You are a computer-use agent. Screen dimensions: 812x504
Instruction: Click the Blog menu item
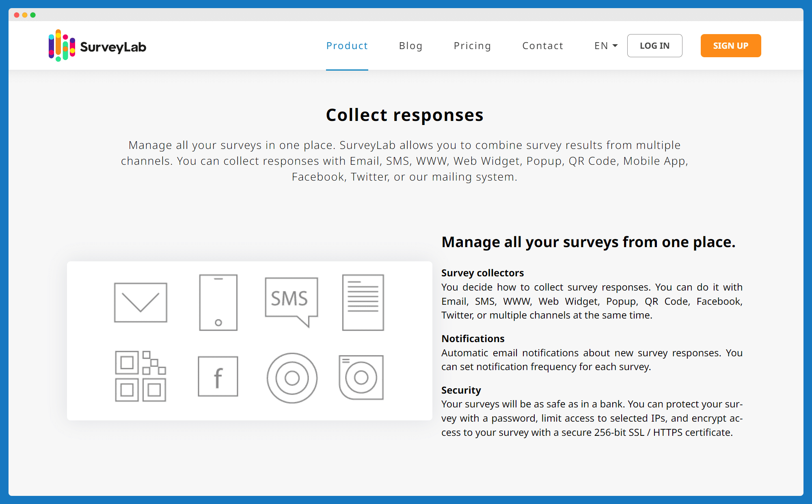[x=410, y=45]
